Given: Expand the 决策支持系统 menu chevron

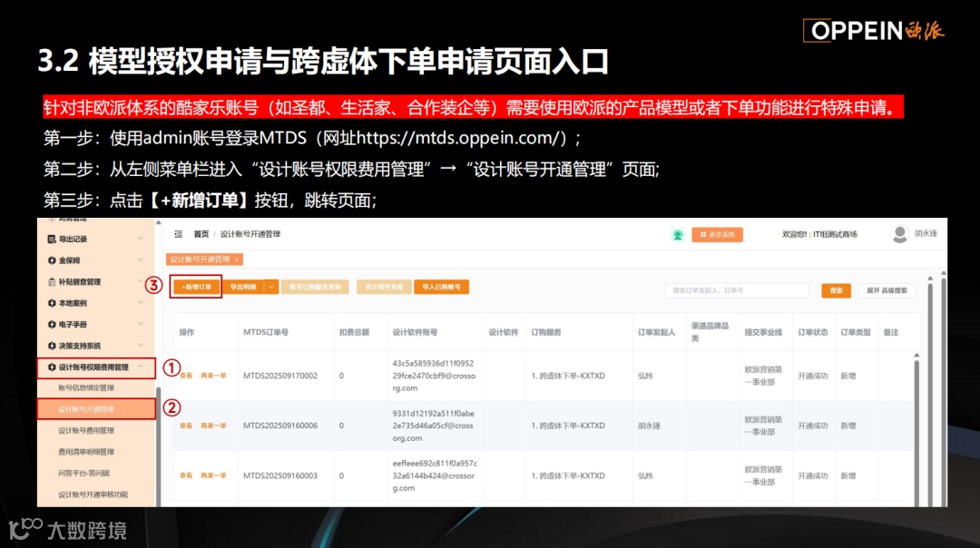Looking at the screenshot, I should [141, 346].
